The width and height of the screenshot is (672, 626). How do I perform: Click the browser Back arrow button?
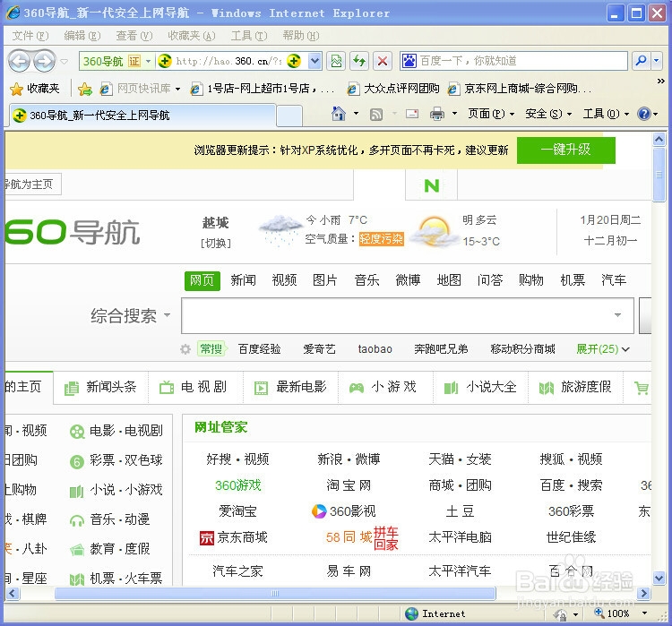20,61
